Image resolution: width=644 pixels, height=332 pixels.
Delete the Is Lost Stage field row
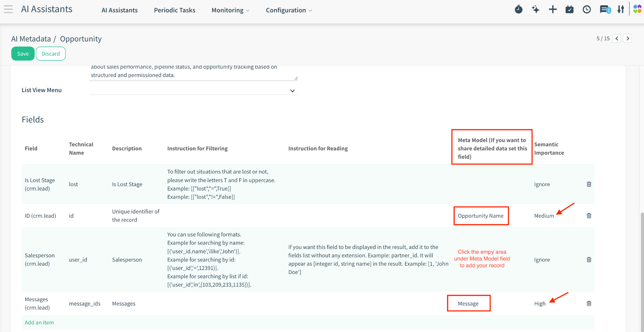(x=589, y=184)
